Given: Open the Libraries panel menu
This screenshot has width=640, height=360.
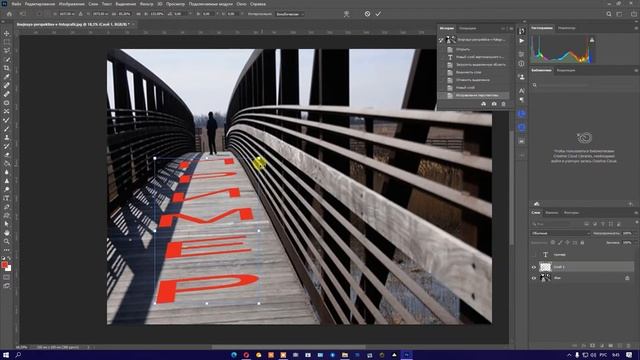Looking at the screenshot, I should click(636, 70).
